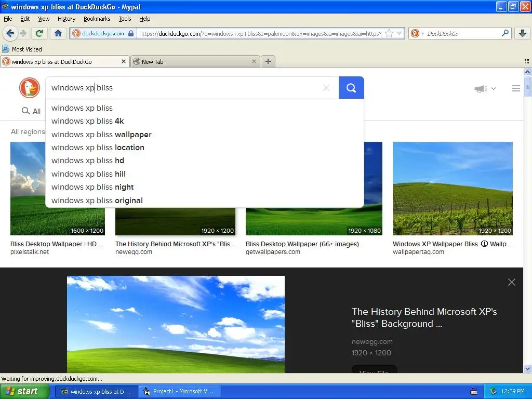
Task: Choose suggestion windows xp bliss location
Action: 205,148
